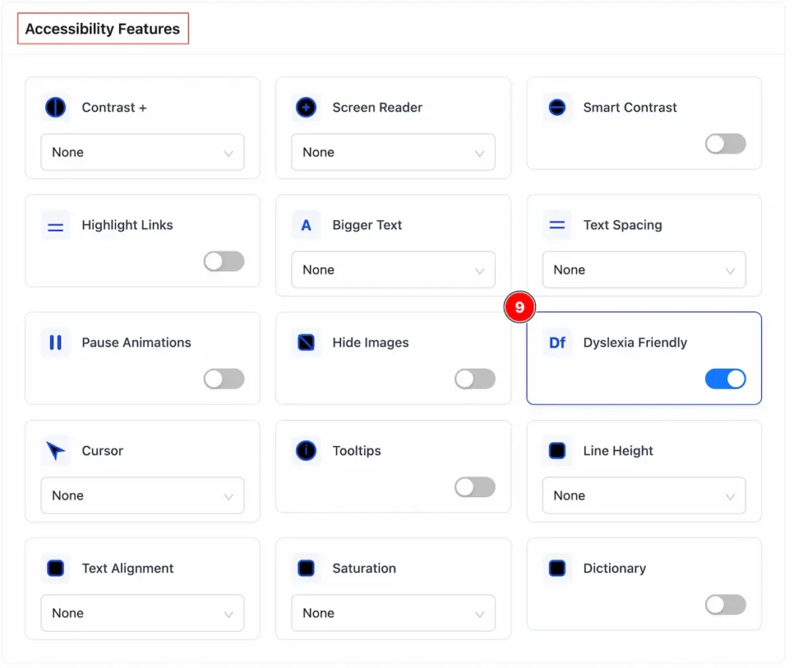
Task: Turn on Highlight Links switch
Action: tap(224, 261)
